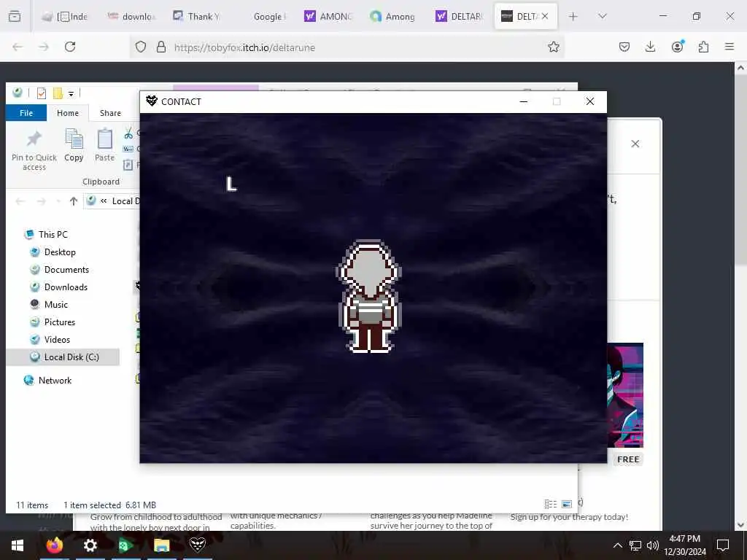747x560 pixels.
Task: Reload the Firefox page
Action: point(70,47)
